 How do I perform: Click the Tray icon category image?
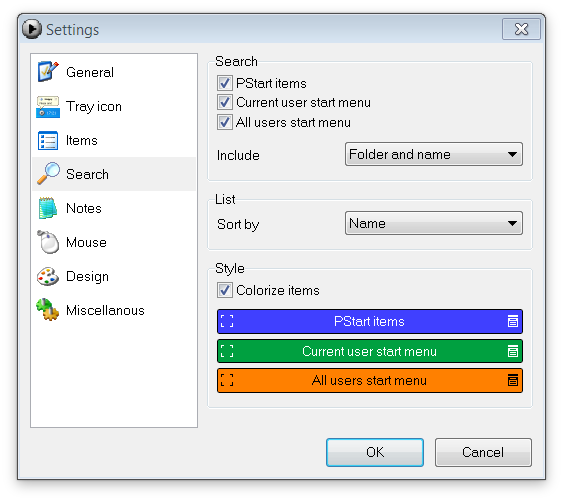(x=48, y=106)
